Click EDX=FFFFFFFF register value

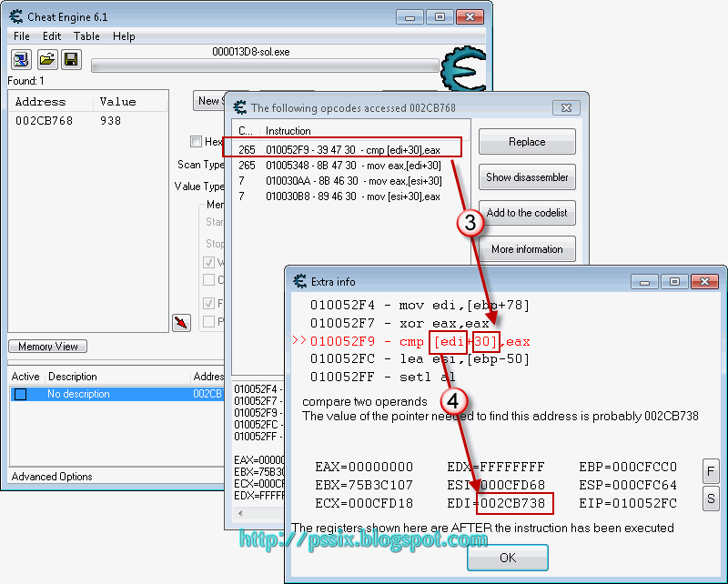click(495, 467)
